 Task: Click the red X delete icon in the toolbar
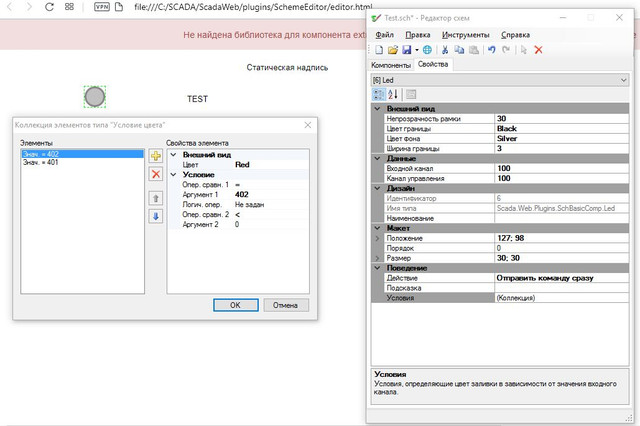538,50
